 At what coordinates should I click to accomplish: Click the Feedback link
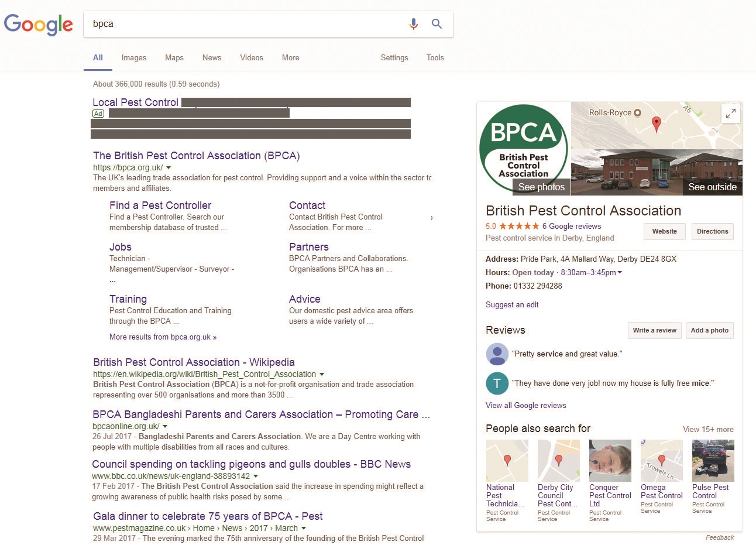tap(720, 537)
